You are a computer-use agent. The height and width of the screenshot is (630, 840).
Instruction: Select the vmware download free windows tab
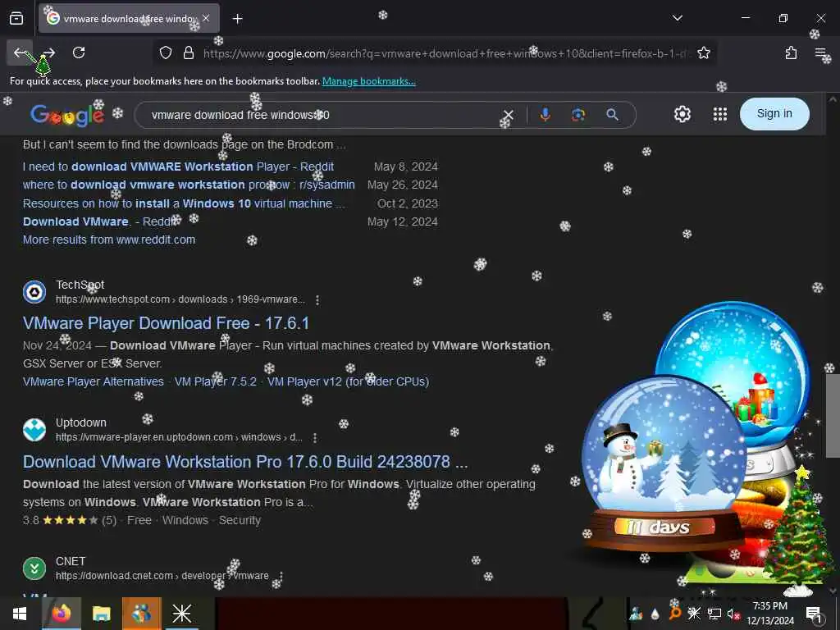click(x=129, y=19)
